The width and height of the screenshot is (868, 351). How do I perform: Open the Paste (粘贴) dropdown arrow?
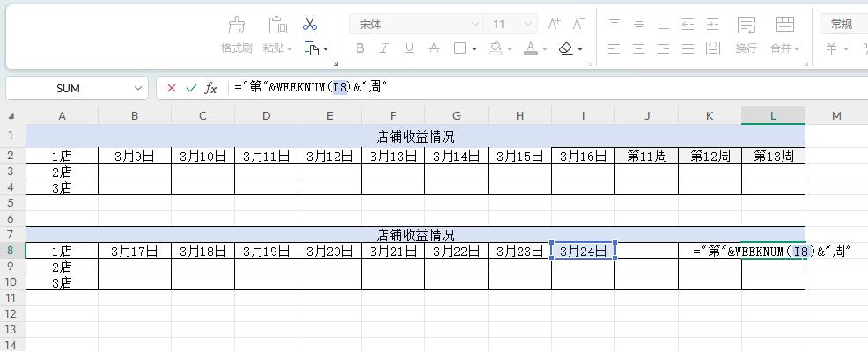tap(290, 48)
